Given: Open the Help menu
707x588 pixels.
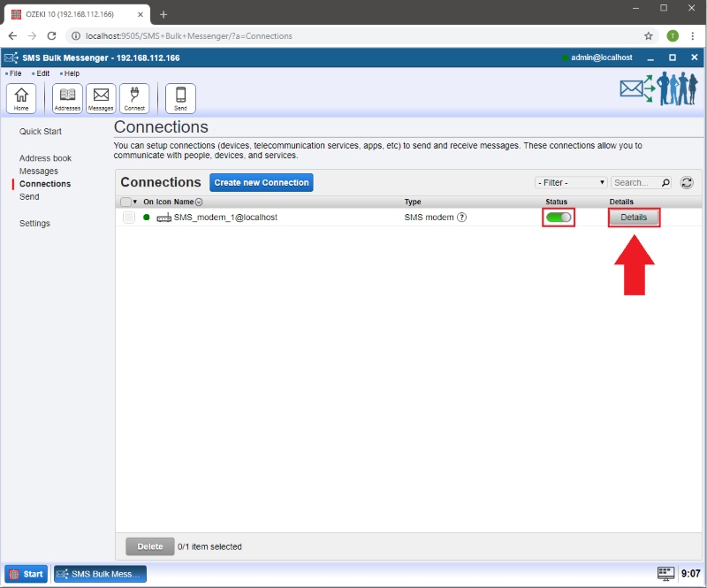Looking at the screenshot, I should (71, 73).
